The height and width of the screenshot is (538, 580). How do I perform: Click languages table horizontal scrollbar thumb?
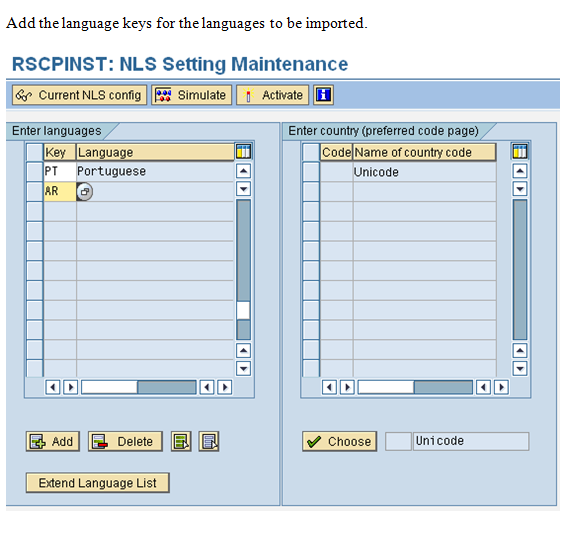(x=109, y=387)
